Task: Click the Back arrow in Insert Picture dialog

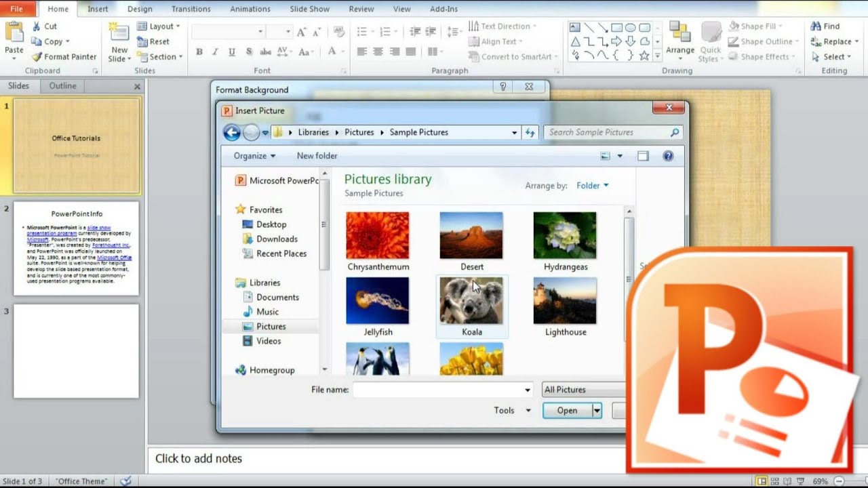Action: 232,133
